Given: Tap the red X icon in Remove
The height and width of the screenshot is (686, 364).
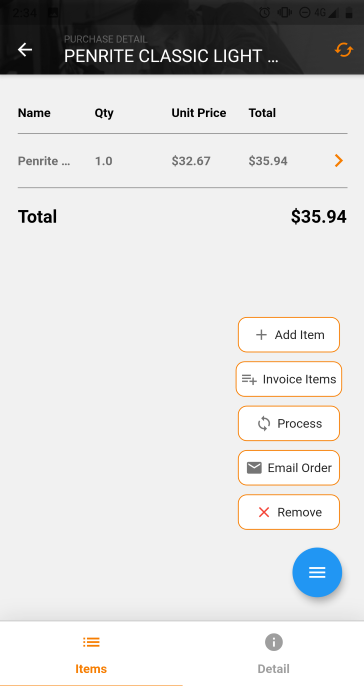Looking at the screenshot, I should (264, 512).
